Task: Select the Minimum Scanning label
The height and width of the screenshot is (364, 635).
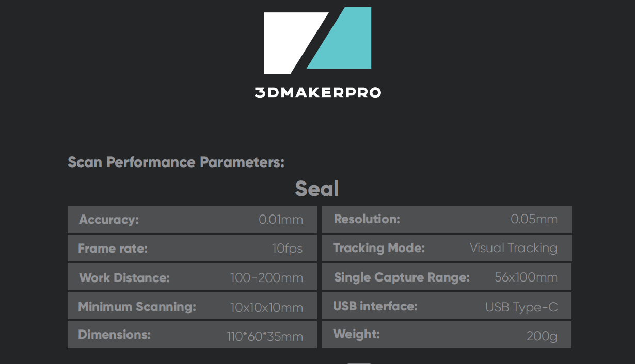Action: (137, 307)
